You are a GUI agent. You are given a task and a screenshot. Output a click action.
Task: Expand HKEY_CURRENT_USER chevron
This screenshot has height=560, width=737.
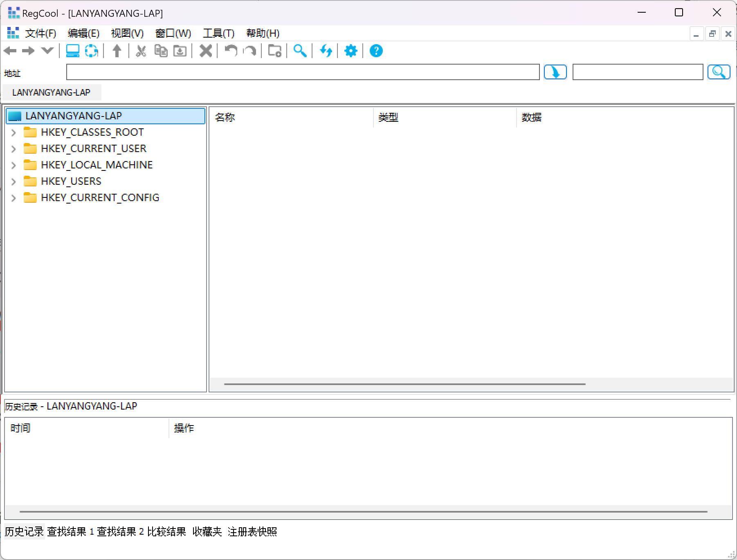click(x=13, y=149)
